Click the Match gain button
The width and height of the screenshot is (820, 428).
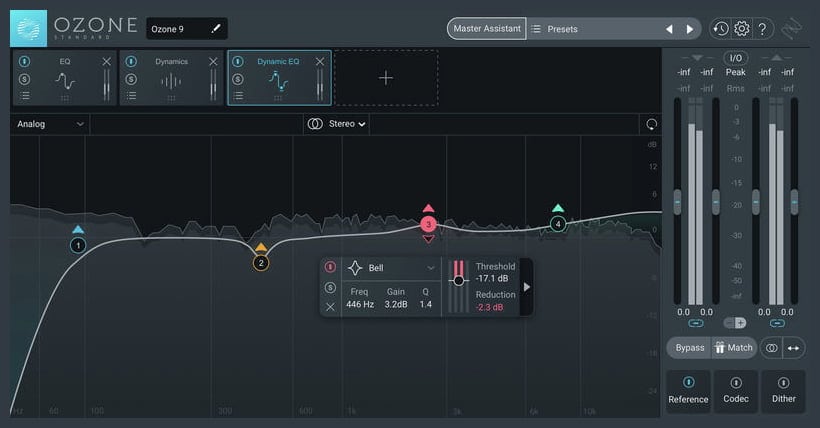[x=734, y=347]
